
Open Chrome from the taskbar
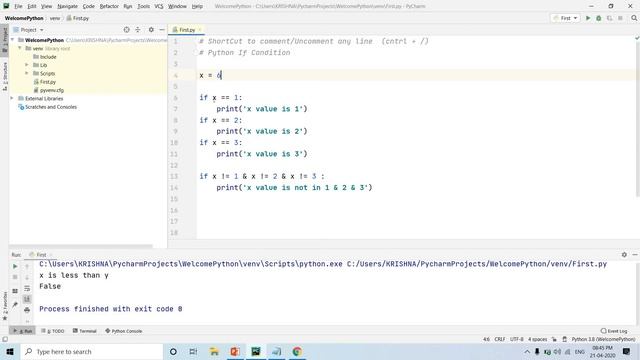[x=297, y=351]
